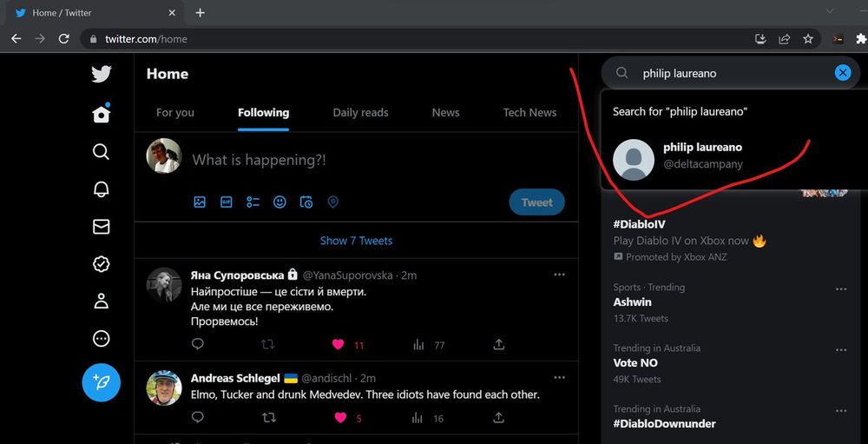This screenshot has width=868, height=444.
Task: Share Яна Супоровська's tweet
Action: point(499,345)
